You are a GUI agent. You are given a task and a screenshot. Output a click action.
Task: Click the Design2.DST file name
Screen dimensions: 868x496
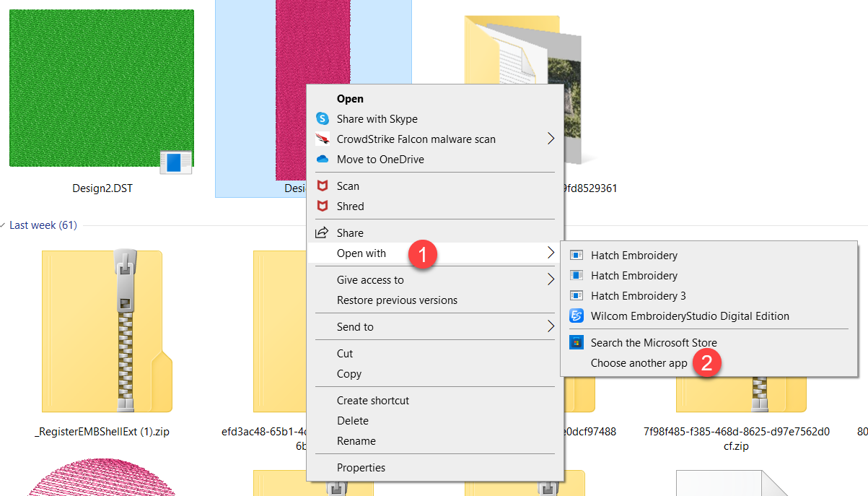[102, 188]
